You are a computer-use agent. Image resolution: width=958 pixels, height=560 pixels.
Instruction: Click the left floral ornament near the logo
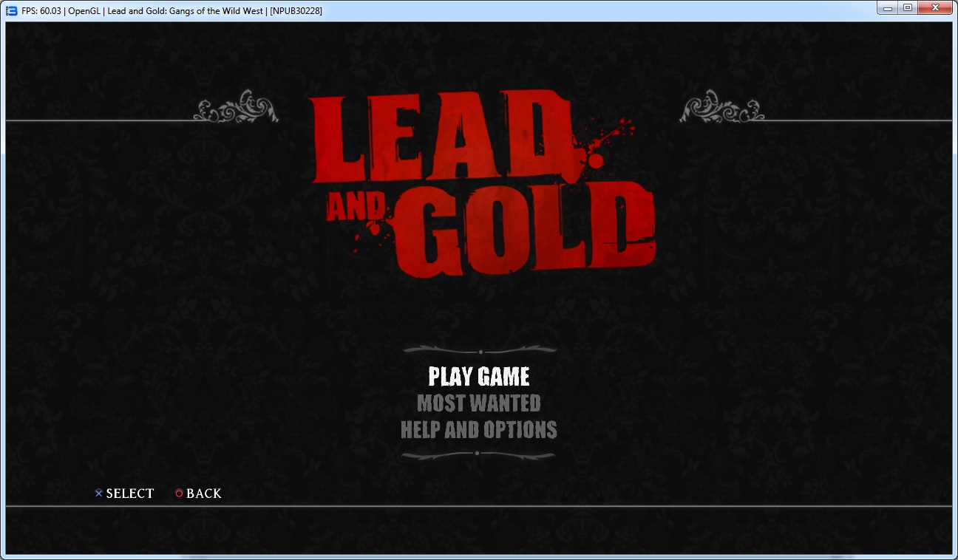coord(237,108)
